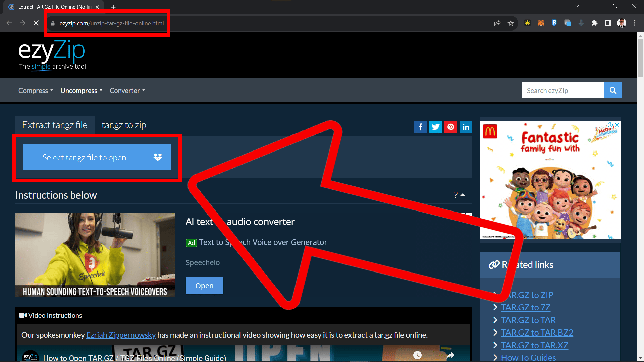644x362 pixels.
Task: Toggle the bookmark star in the address bar
Action: [511, 23]
